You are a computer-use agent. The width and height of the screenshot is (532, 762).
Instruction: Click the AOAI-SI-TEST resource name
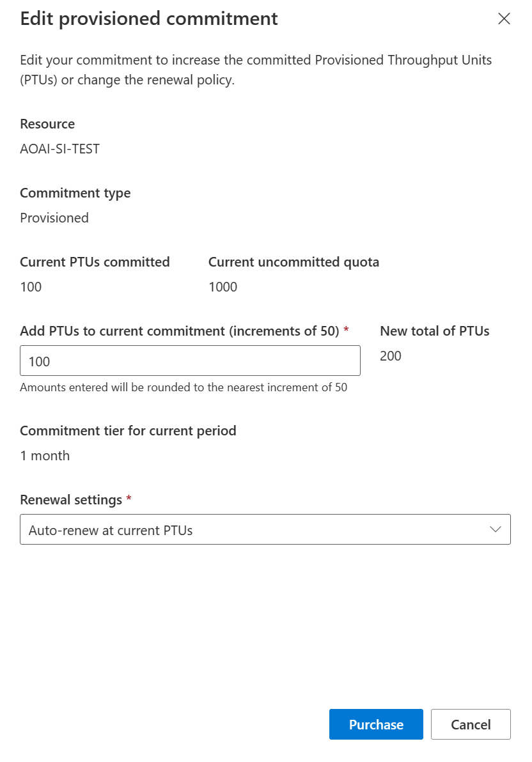click(x=60, y=149)
